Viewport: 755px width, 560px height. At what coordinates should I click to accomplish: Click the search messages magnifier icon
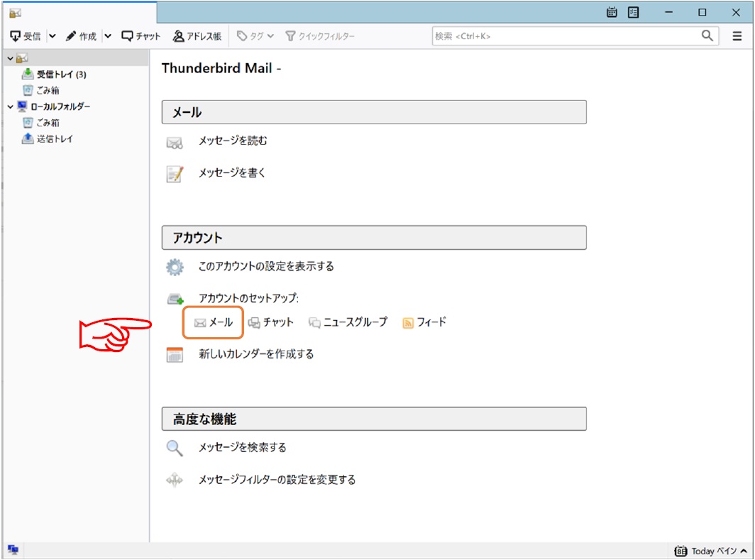(175, 449)
